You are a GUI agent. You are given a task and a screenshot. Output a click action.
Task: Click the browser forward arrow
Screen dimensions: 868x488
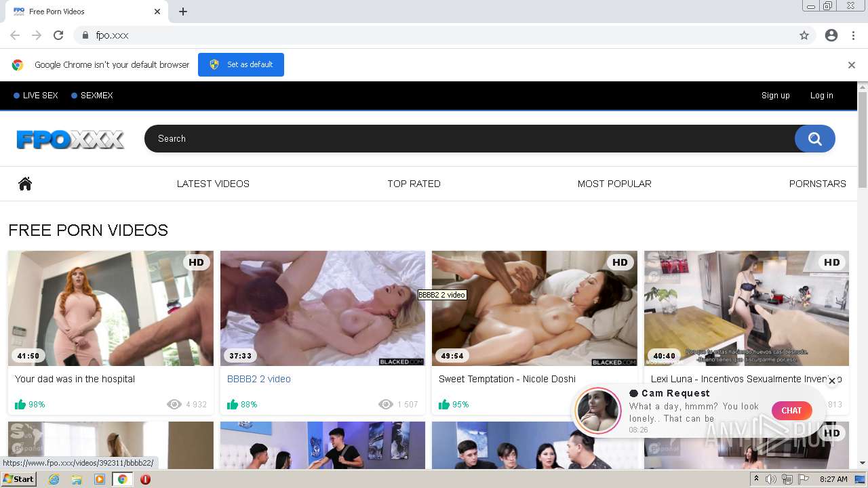[x=37, y=35]
